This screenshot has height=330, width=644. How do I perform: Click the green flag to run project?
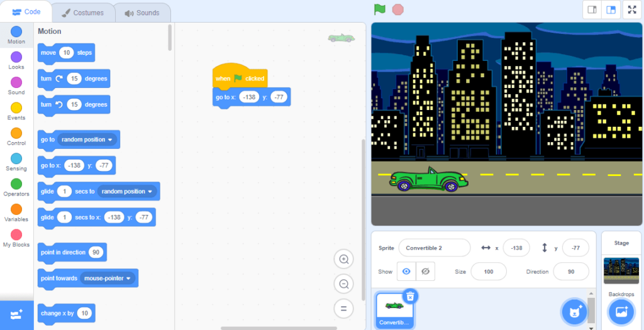tap(379, 9)
